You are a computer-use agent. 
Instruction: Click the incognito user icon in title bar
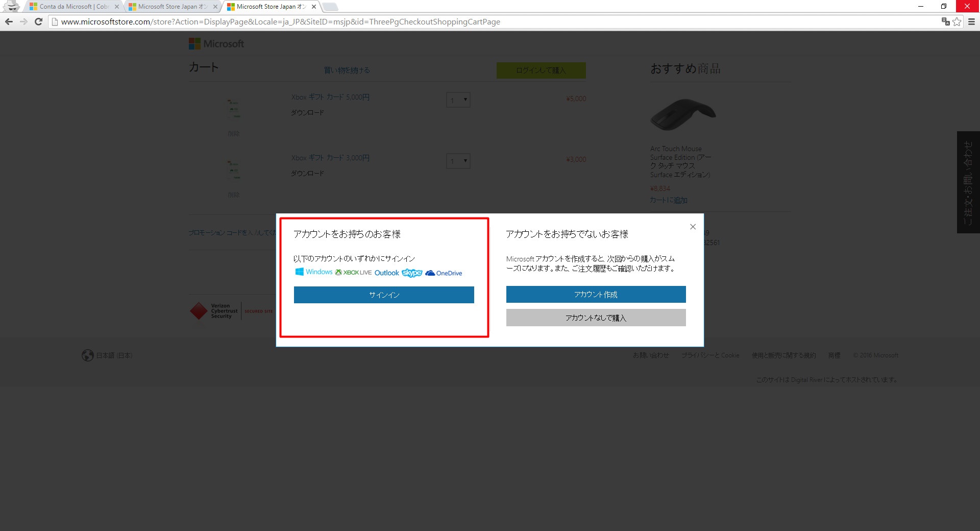pos(11,6)
